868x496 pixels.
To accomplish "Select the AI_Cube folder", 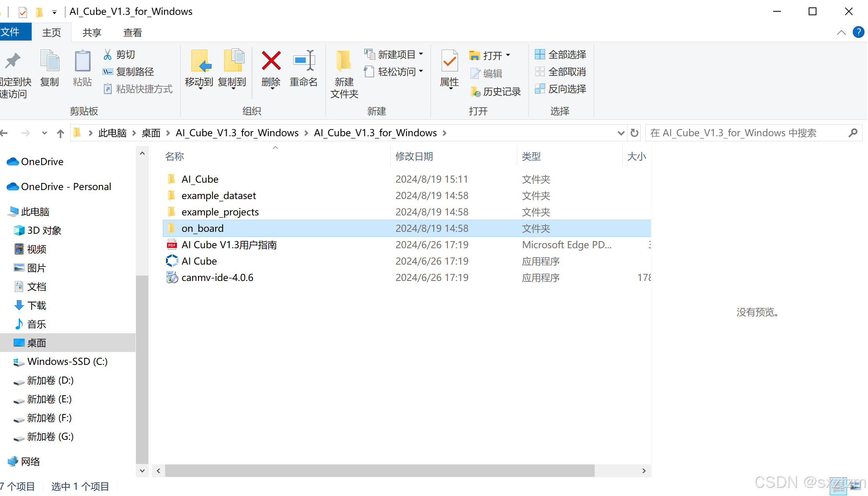I will pos(406,179).
